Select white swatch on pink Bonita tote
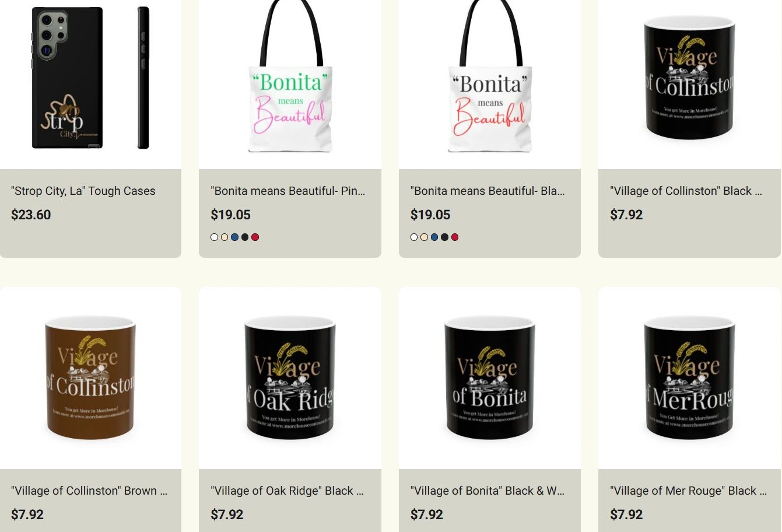The image size is (782, 532). 215,237
